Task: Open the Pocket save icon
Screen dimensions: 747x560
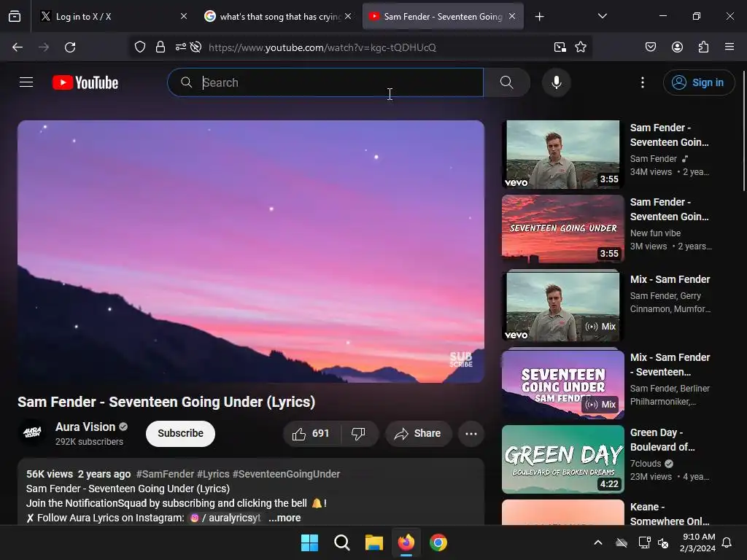Action: [650, 47]
